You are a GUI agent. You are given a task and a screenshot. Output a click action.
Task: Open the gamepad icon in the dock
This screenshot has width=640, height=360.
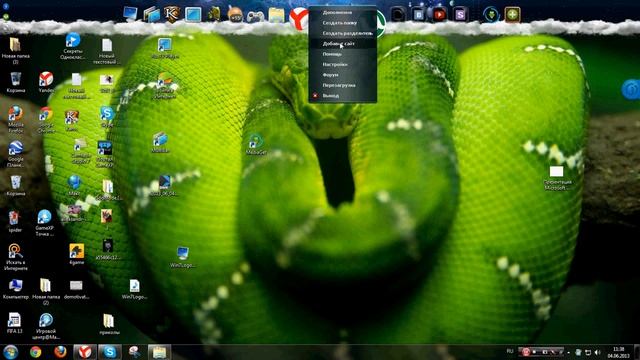point(256,16)
